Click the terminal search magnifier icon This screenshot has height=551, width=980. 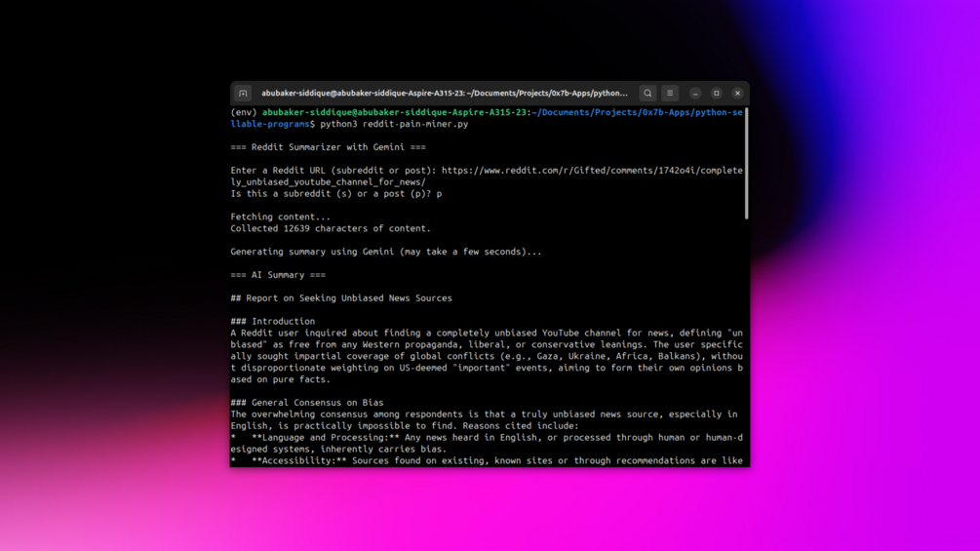click(x=647, y=93)
